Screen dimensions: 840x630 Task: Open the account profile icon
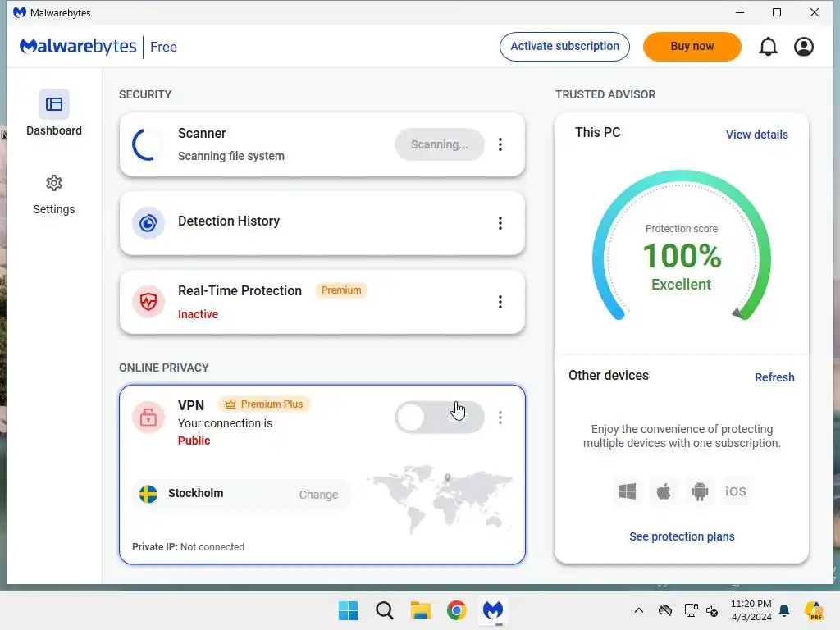tap(804, 47)
